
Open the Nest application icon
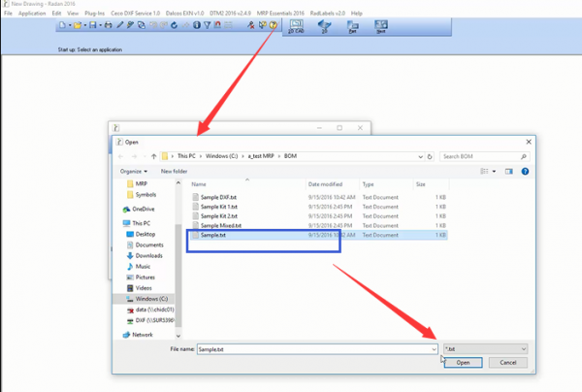[381, 26]
